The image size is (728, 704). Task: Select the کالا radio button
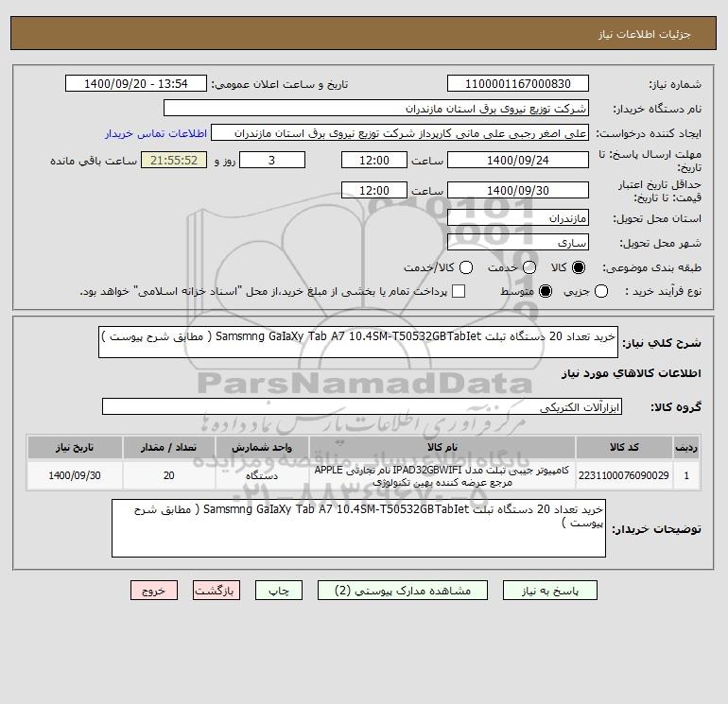579,267
